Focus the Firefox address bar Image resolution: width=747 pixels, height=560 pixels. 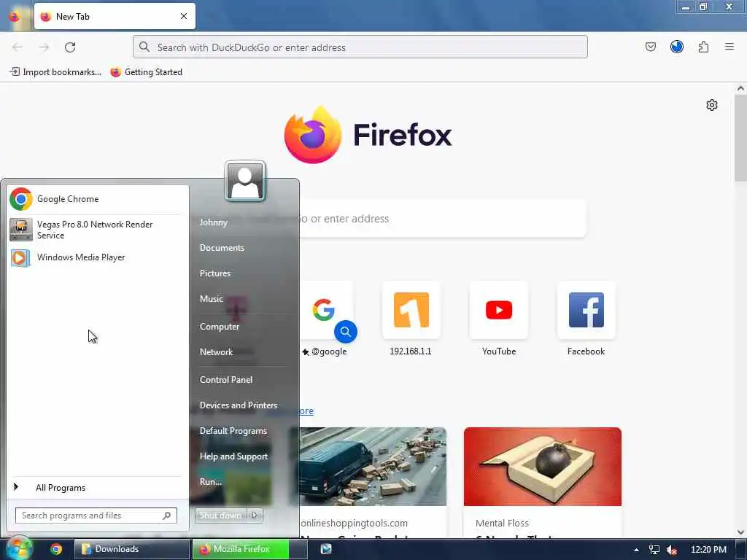pos(360,47)
